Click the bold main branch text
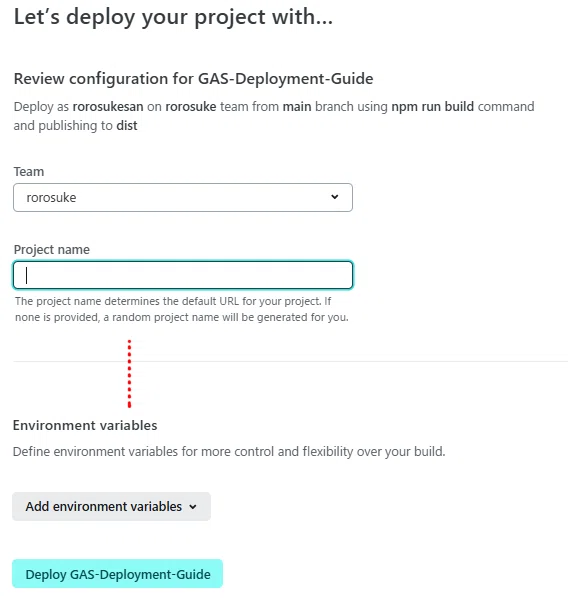The width and height of the screenshot is (568, 600). pyautogui.click(x=297, y=106)
